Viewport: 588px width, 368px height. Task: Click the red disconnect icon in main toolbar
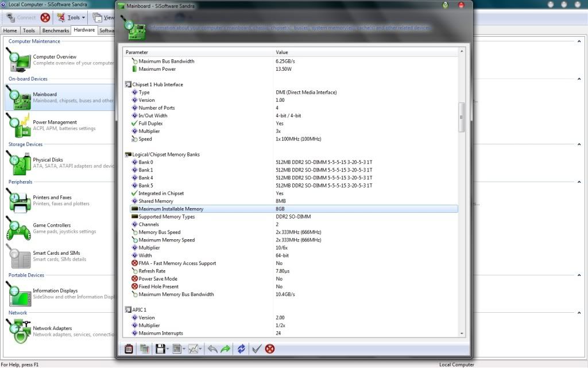coord(45,18)
